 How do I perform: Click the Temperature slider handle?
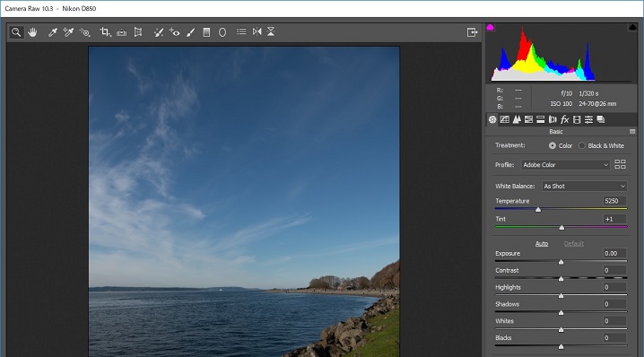tap(538, 210)
